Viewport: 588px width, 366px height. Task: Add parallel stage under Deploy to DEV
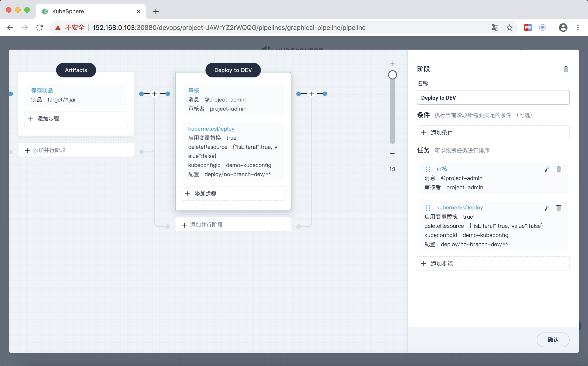(x=233, y=225)
